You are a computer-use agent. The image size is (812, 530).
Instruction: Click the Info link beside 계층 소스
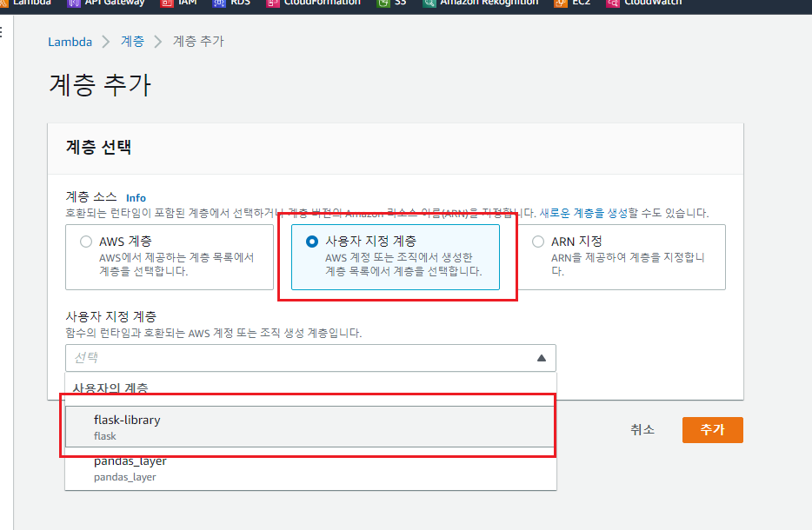[x=136, y=198]
